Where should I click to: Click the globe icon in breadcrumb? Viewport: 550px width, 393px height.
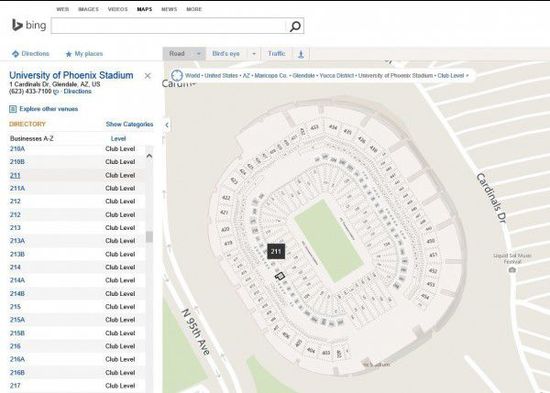tap(177, 75)
